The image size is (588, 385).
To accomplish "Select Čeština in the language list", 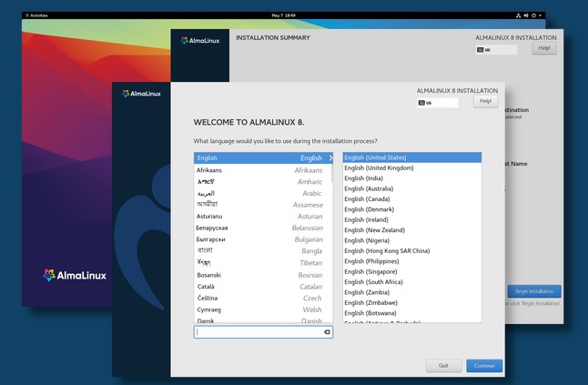I will [x=262, y=298].
